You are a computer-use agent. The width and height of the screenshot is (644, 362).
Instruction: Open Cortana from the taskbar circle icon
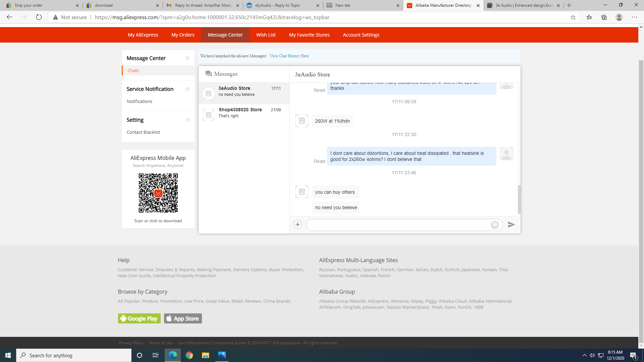click(140, 355)
